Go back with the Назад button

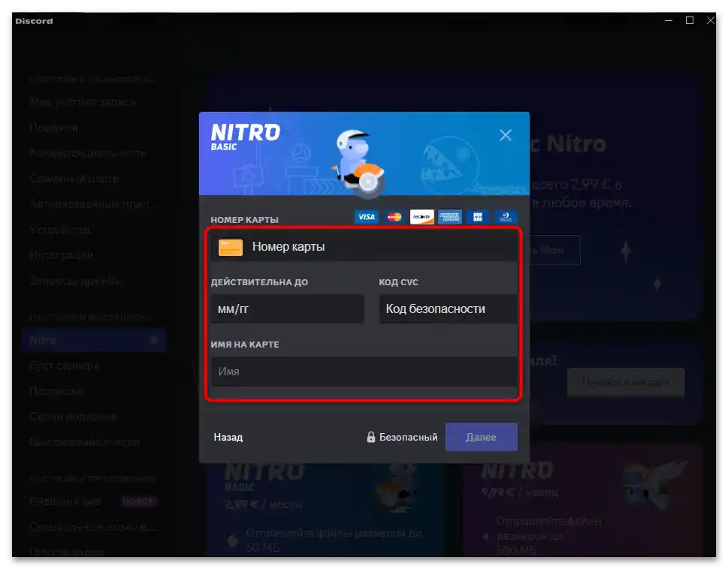(x=228, y=438)
